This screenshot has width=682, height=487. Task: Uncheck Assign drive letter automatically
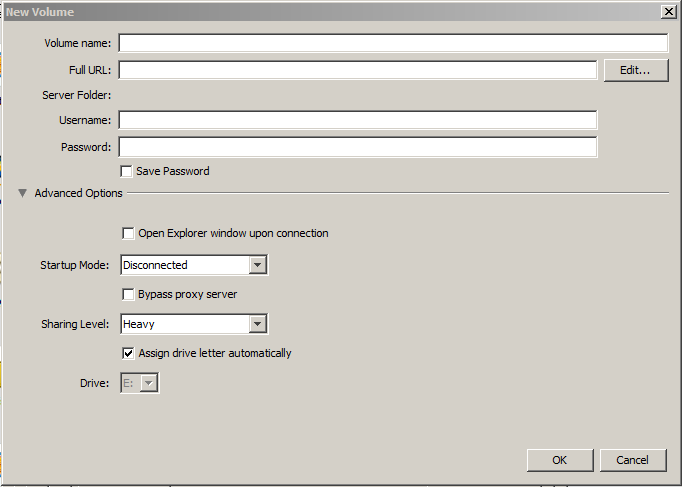[x=128, y=353]
